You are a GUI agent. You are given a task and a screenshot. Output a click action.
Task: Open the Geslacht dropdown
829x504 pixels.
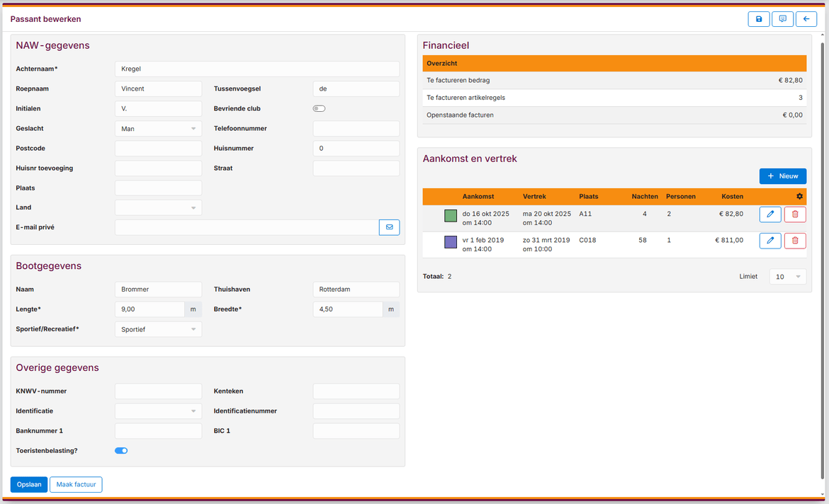coord(158,129)
